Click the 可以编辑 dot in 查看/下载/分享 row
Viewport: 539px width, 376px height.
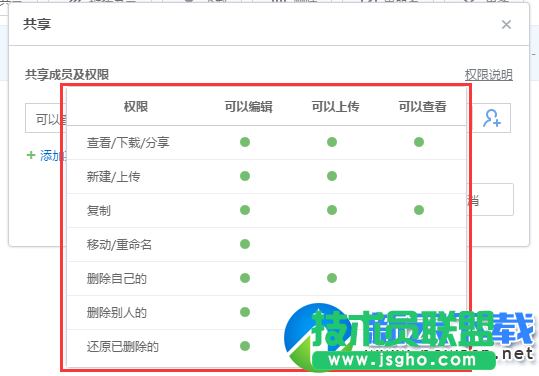[245, 142]
